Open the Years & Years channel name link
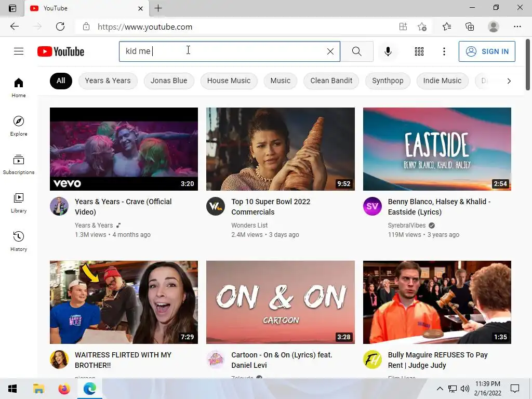 (94, 225)
